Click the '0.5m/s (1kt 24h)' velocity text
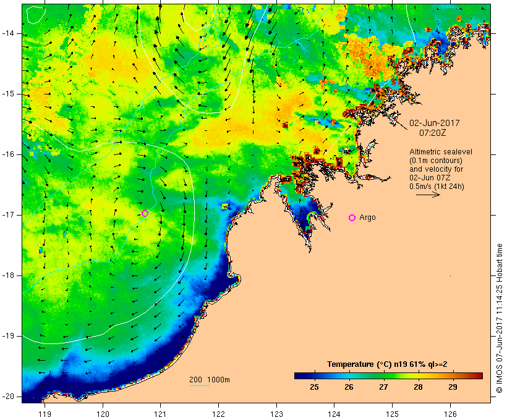The image size is (507, 420). (437, 187)
